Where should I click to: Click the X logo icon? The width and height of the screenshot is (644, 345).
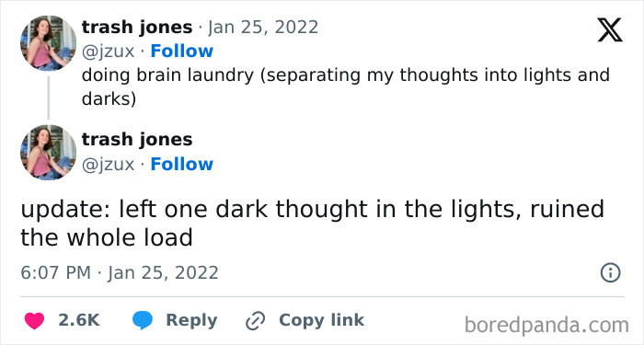point(610,29)
